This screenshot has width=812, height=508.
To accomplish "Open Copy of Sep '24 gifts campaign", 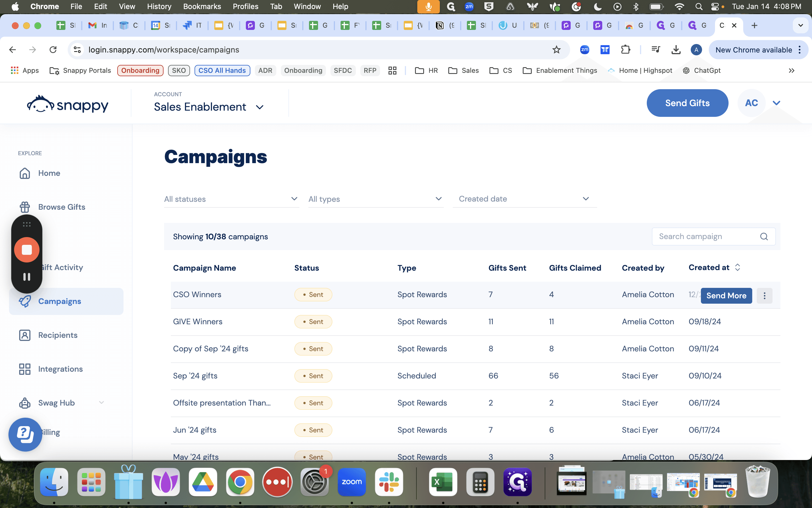I will 210,349.
